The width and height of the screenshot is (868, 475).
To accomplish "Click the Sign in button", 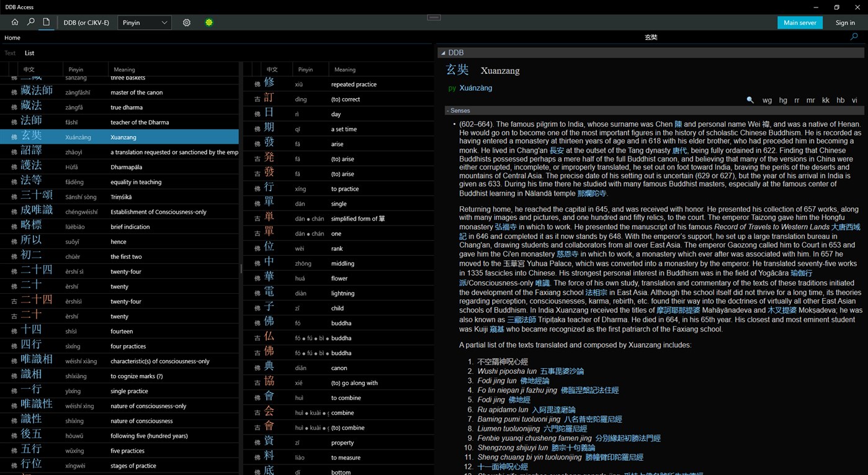I will point(845,22).
